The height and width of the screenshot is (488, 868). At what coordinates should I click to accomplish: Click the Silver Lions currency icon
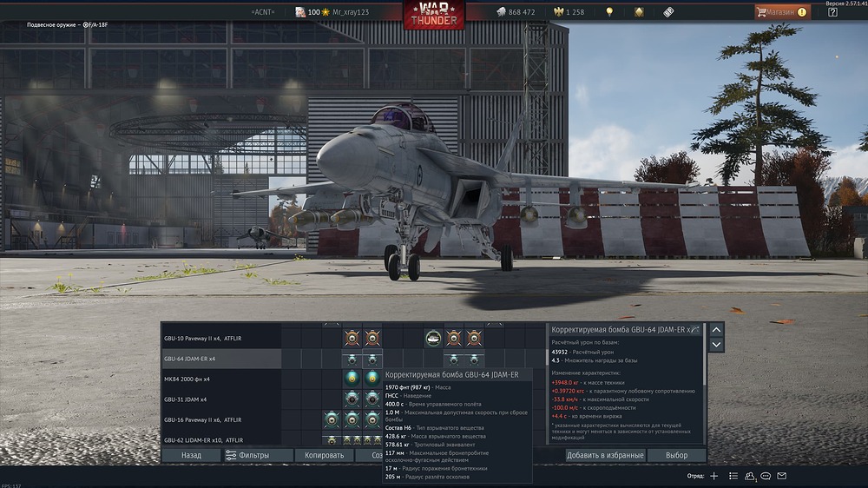[x=501, y=11]
